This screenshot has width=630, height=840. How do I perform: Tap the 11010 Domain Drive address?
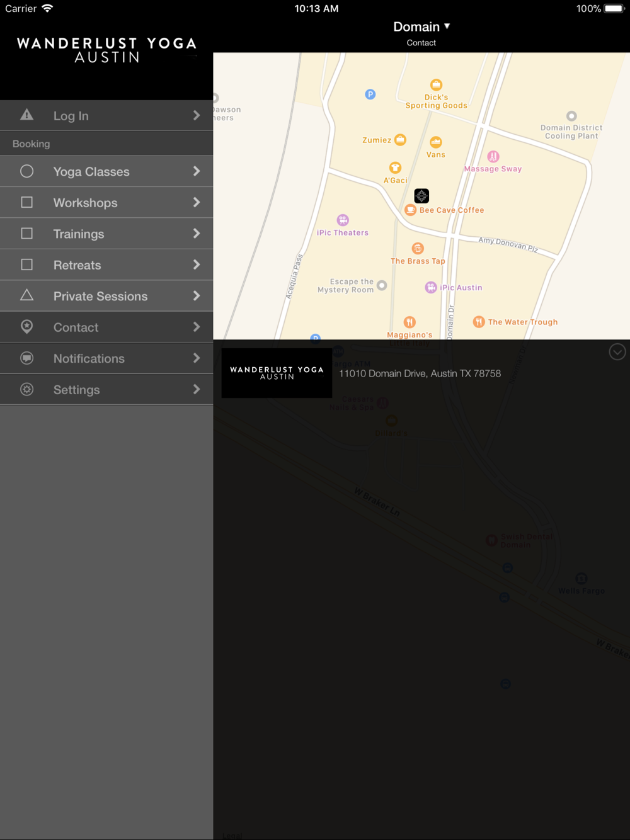click(420, 373)
